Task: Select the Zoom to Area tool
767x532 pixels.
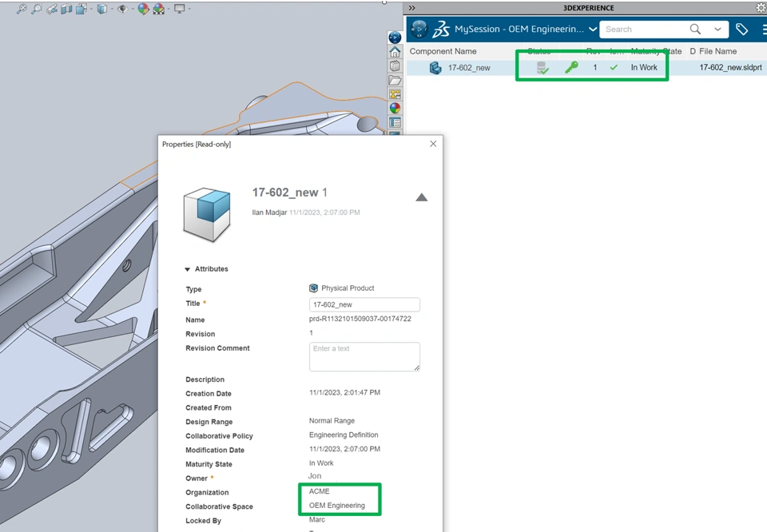Action: tap(37, 9)
